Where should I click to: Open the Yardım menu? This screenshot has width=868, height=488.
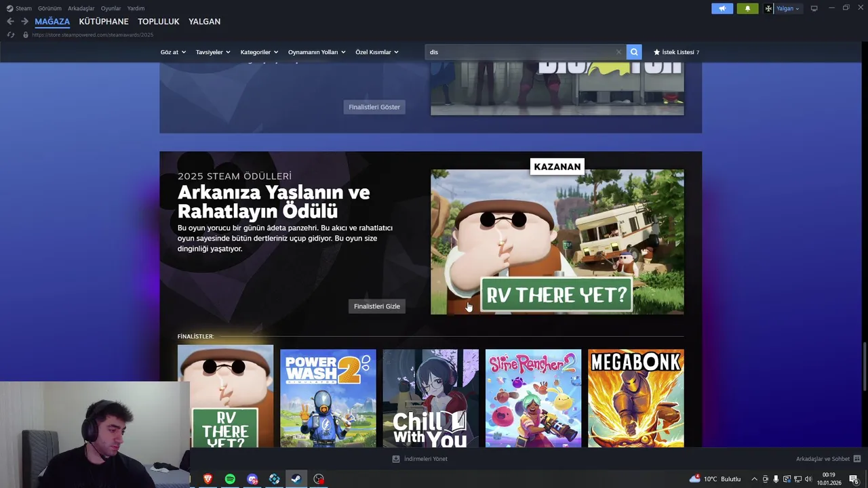tap(136, 8)
